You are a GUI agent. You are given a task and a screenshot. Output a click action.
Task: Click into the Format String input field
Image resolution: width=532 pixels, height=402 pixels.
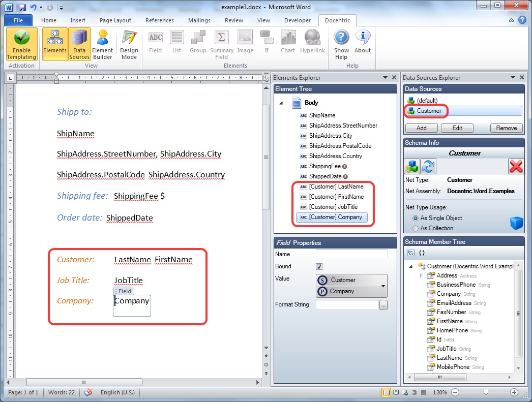tap(347, 305)
